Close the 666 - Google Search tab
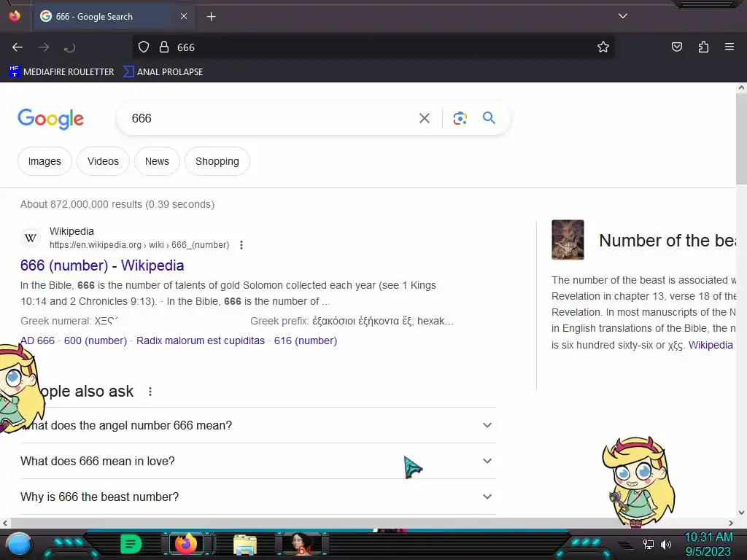The width and height of the screenshot is (747, 560). [x=184, y=16]
